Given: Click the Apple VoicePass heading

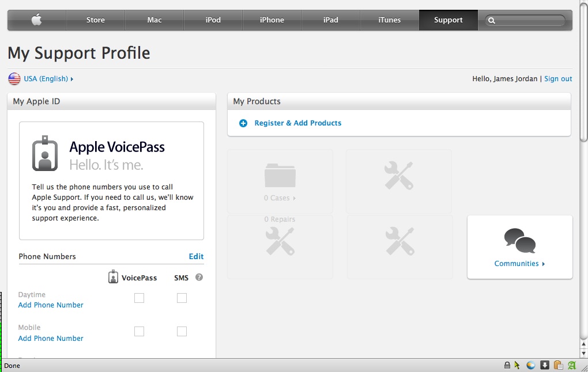Looking at the screenshot, I should [117, 147].
